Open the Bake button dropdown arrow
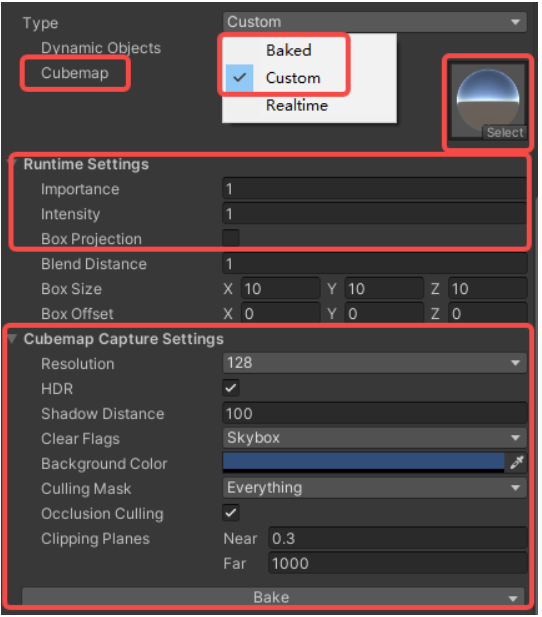 pos(512,599)
